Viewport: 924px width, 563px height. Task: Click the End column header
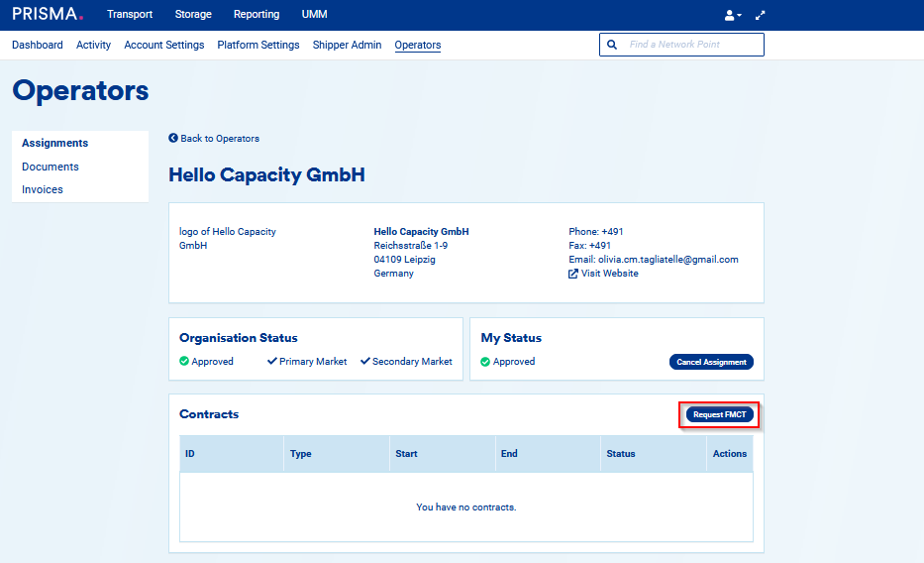click(548, 453)
